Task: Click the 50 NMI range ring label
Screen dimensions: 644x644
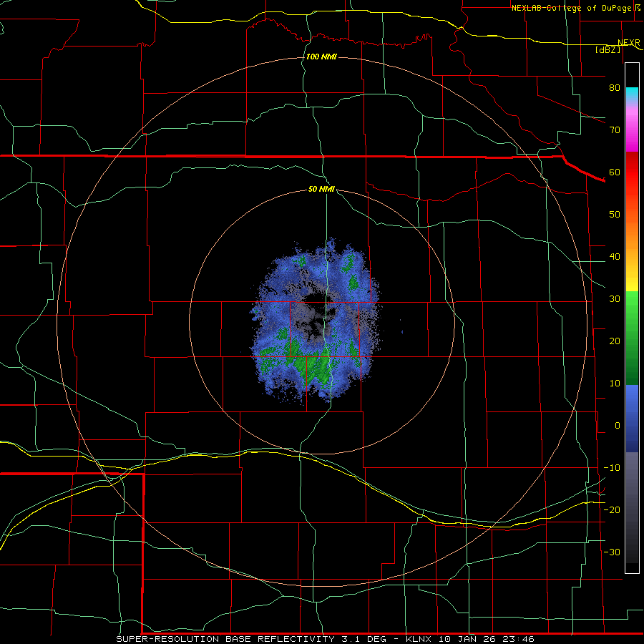Action: 321,190
